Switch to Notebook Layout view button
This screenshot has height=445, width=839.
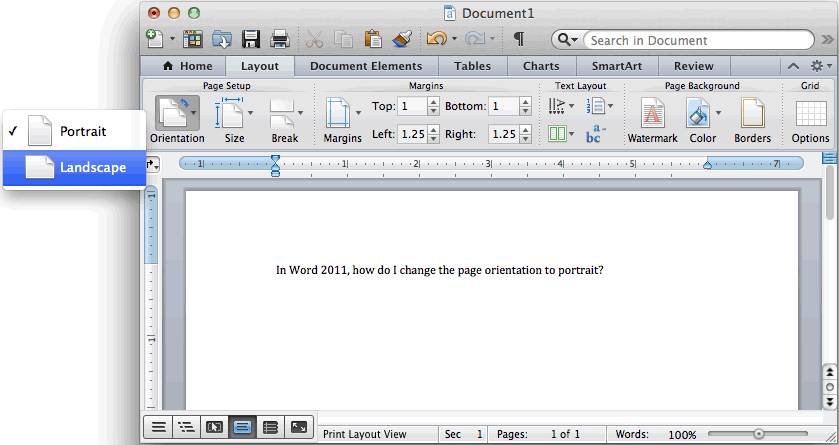tap(271, 427)
